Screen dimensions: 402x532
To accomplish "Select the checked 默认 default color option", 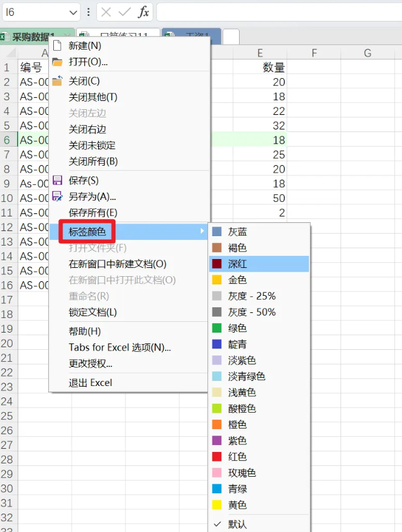I will point(237,524).
